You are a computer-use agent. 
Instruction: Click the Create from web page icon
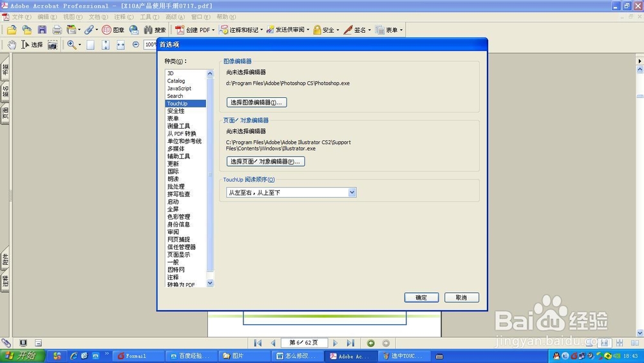tap(26, 30)
